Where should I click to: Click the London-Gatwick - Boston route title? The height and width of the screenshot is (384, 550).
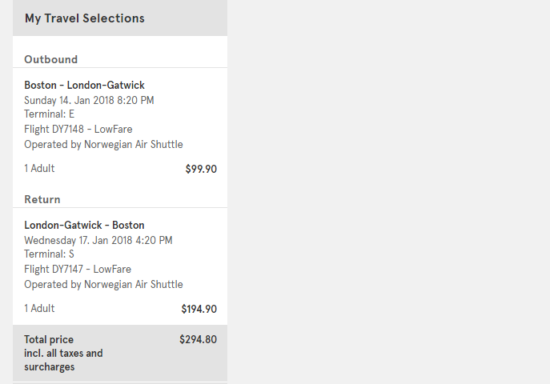pyautogui.click(x=84, y=225)
